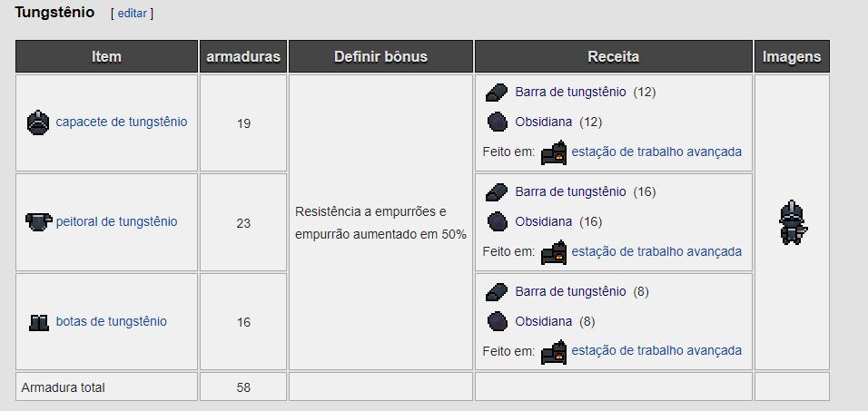Click the workstation icon in chestplate recipe
The image size is (868, 411).
pos(553,251)
